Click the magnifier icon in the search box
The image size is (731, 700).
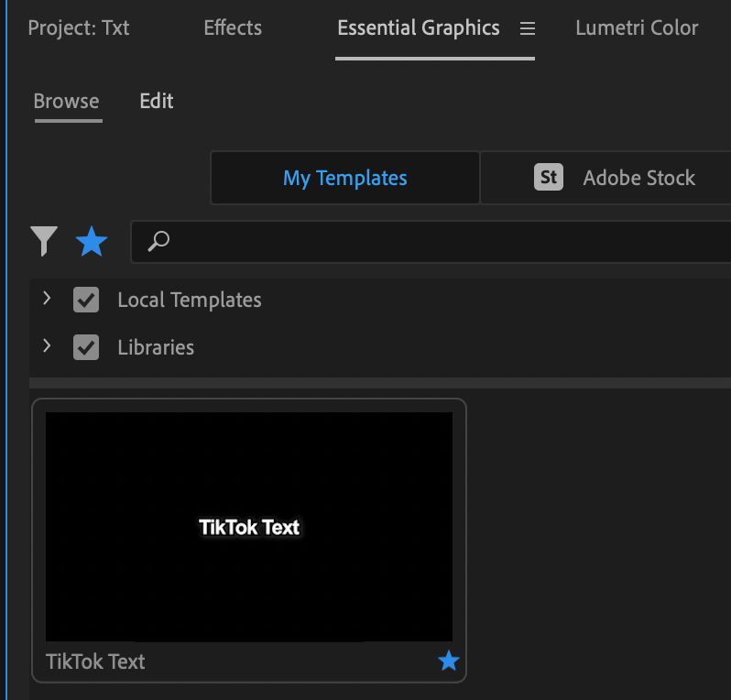click(158, 241)
